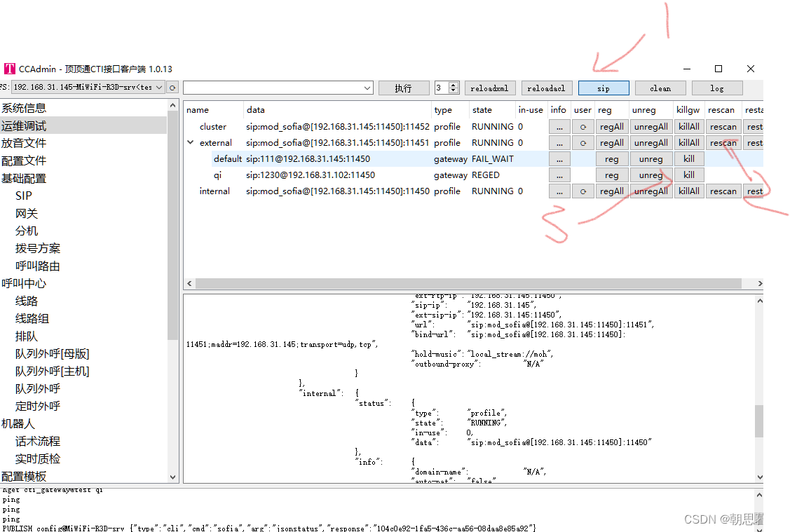The height and width of the screenshot is (532, 790).
Task: Click the CCAdmin app logo icon
Action: [10, 69]
